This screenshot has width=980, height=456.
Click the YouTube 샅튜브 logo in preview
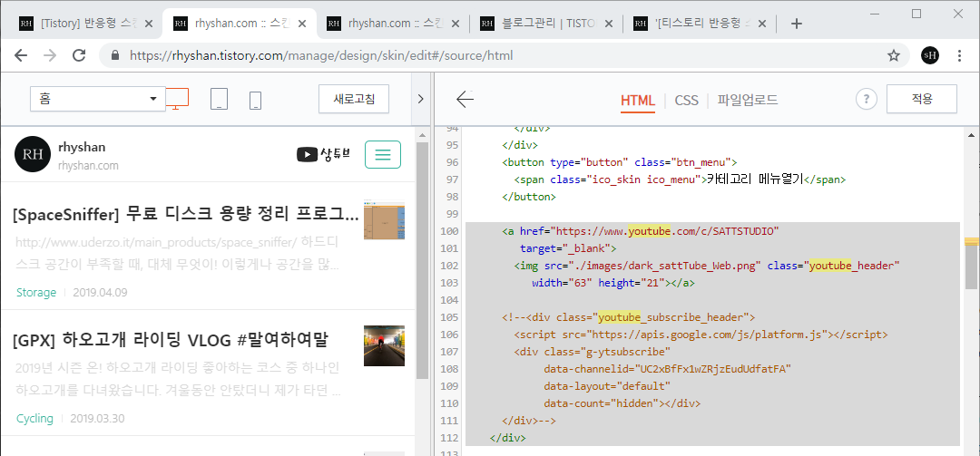click(x=323, y=154)
